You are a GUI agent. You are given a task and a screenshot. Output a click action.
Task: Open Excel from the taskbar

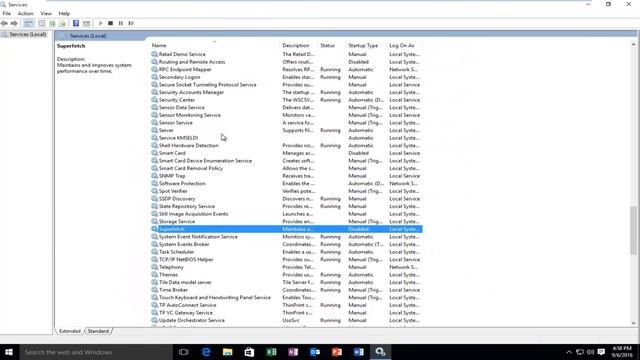(271, 352)
